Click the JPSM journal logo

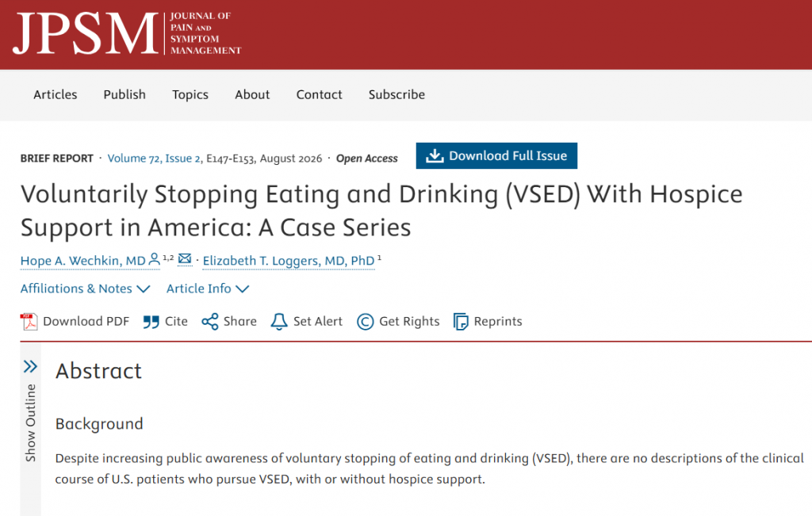click(x=128, y=33)
